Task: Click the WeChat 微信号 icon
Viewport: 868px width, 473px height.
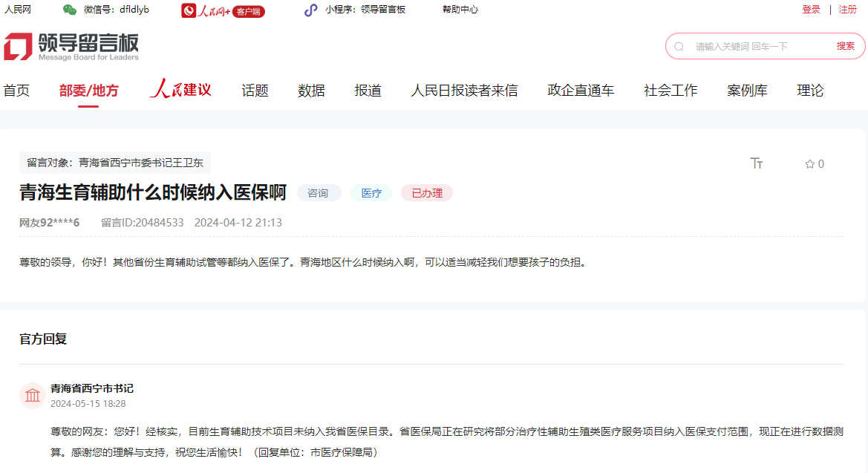Action: (69, 10)
